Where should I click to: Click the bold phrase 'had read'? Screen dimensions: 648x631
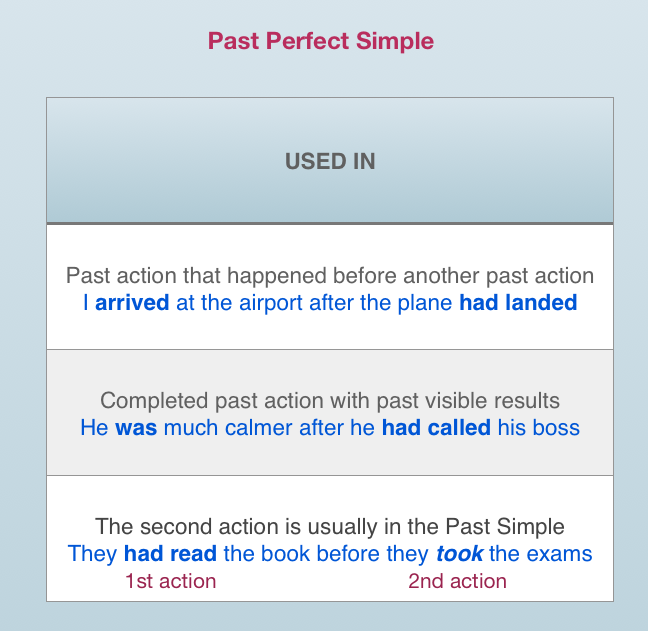(170, 554)
